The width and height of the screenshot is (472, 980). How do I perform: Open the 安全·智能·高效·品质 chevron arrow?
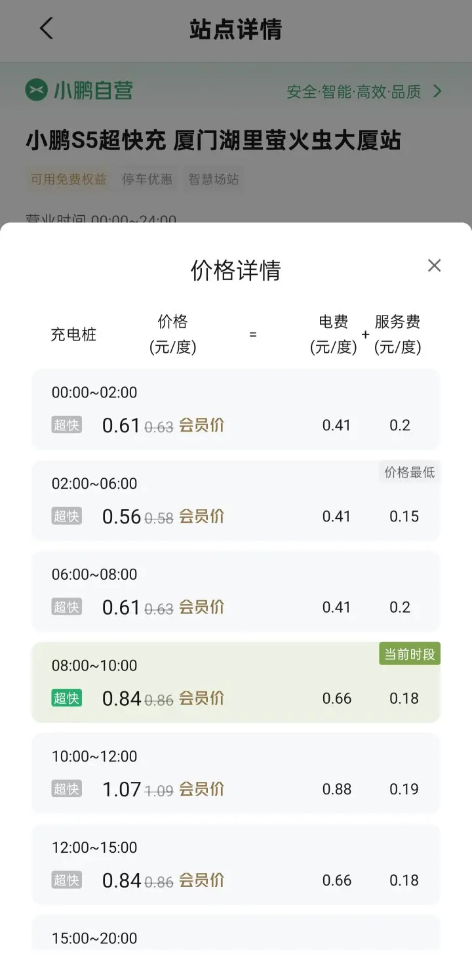[x=437, y=92]
